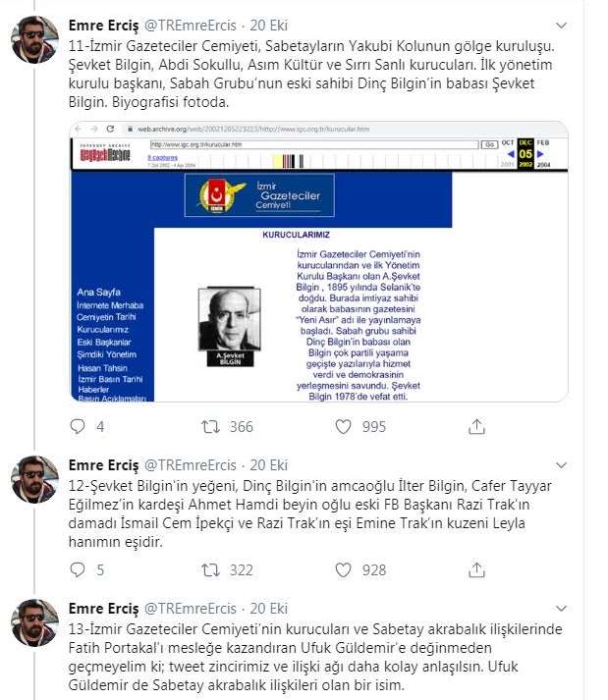View Emre Erciş avatar on first tweet
The height and width of the screenshot is (700, 608).
pyautogui.click(x=34, y=39)
